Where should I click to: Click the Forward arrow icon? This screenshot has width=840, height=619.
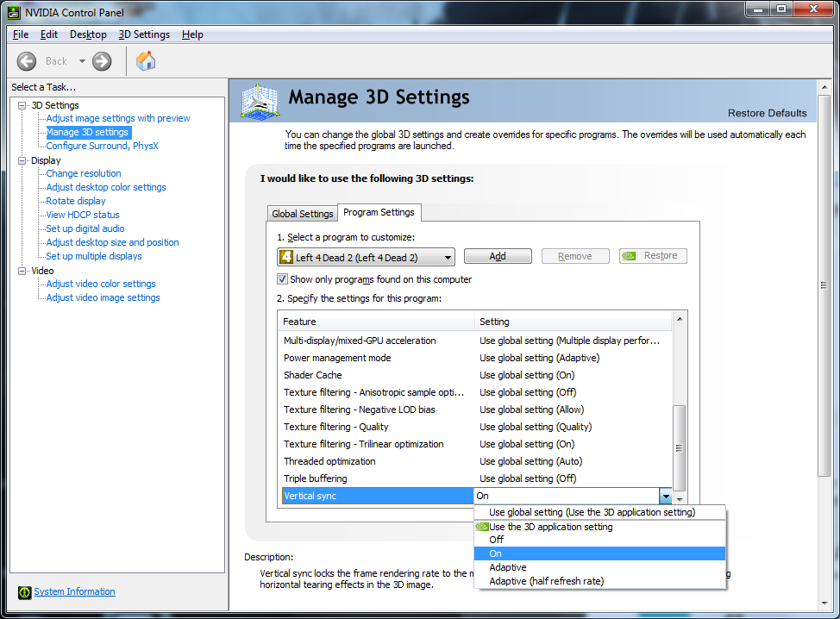(102, 61)
